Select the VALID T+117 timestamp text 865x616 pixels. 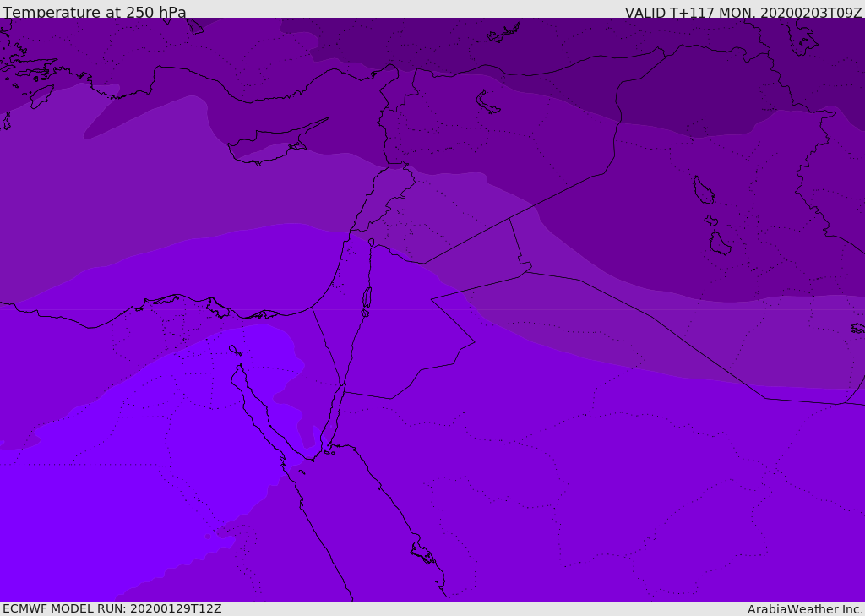[743, 12]
